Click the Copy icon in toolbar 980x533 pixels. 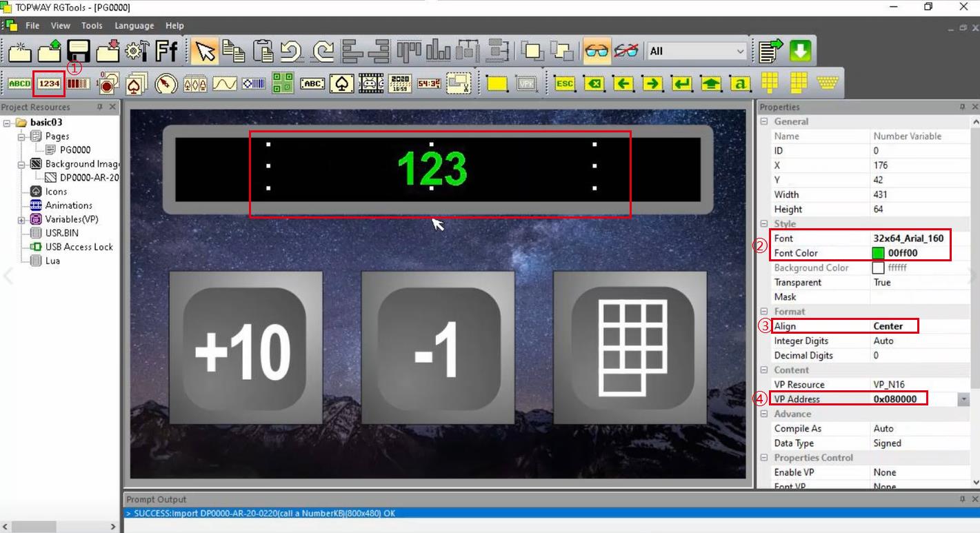point(234,51)
